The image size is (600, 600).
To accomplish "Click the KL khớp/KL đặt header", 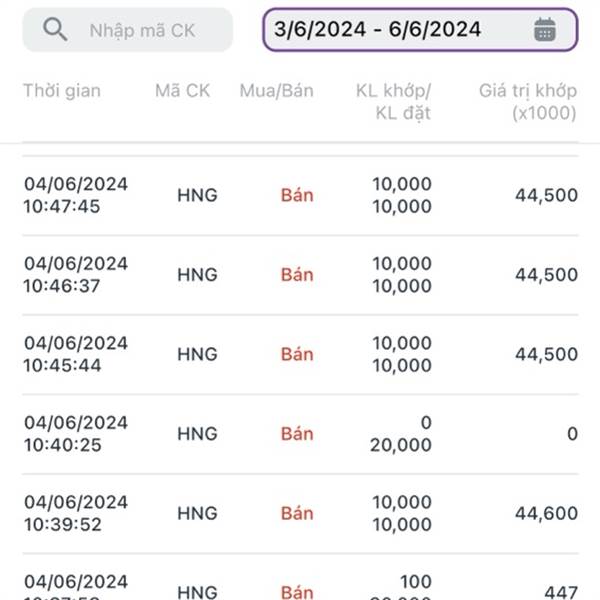I will pos(393,102).
